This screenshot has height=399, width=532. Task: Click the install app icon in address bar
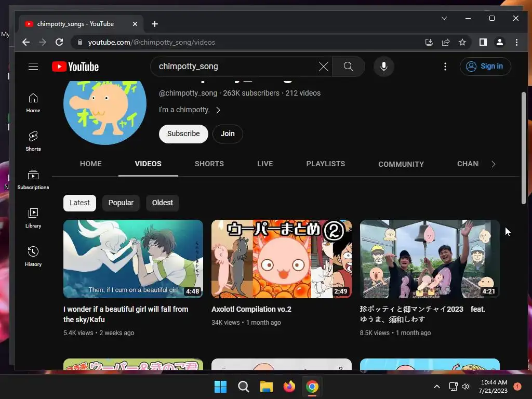click(x=429, y=42)
